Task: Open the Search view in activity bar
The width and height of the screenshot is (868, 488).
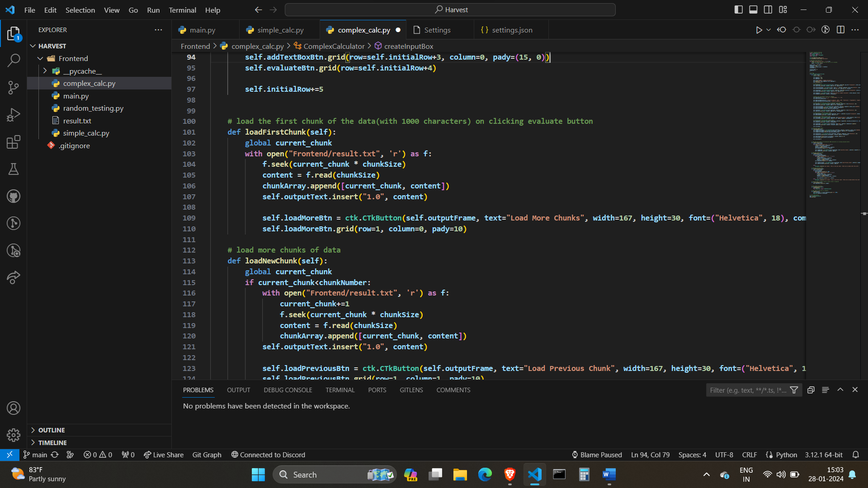Action: point(14,60)
